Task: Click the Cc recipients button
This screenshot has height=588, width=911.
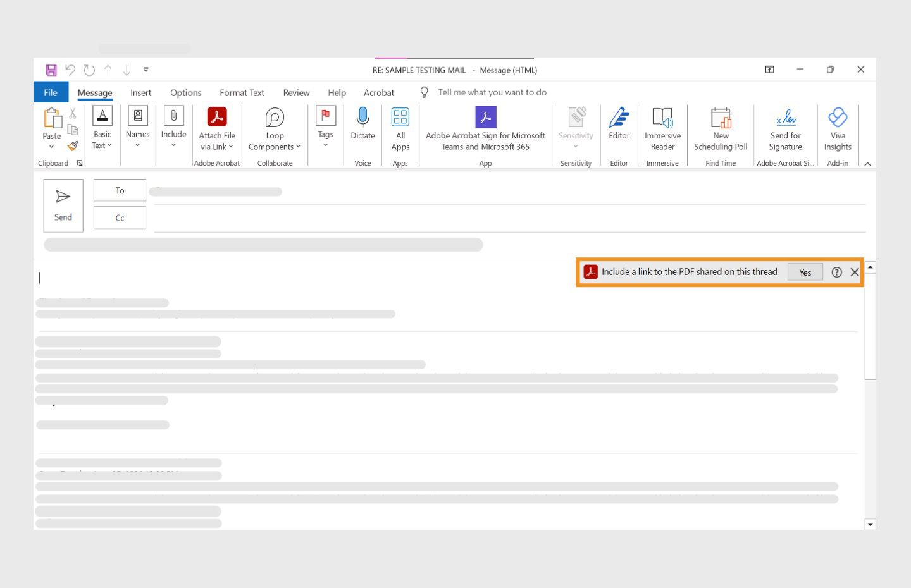Action: 120,217
